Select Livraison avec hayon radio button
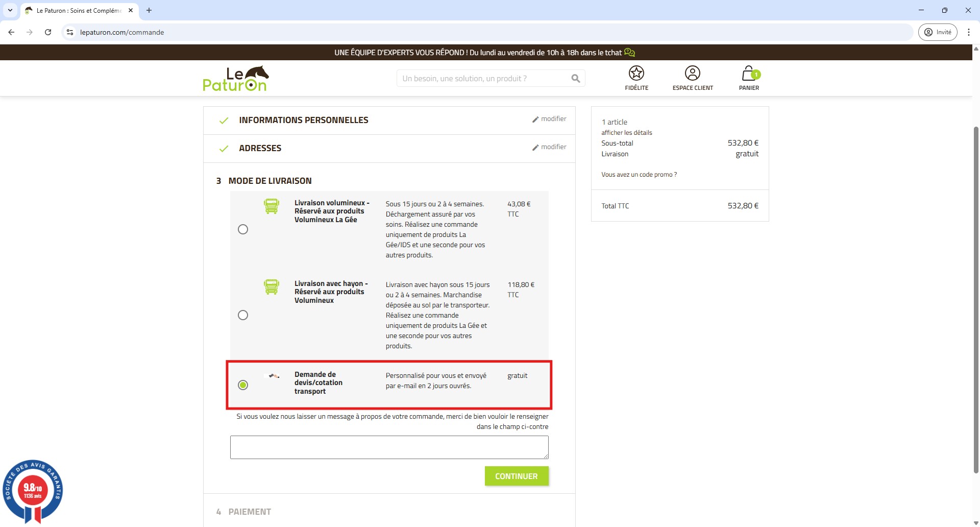 click(243, 315)
